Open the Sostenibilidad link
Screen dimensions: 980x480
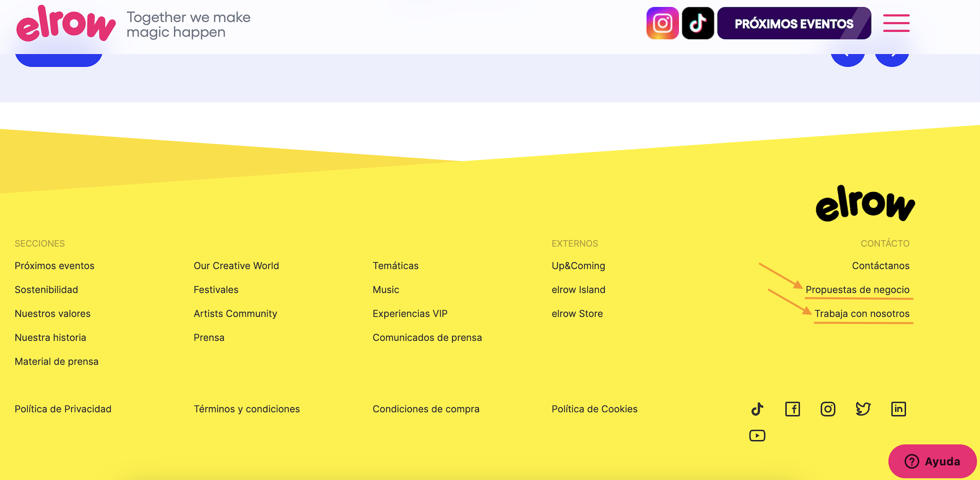[x=46, y=290]
